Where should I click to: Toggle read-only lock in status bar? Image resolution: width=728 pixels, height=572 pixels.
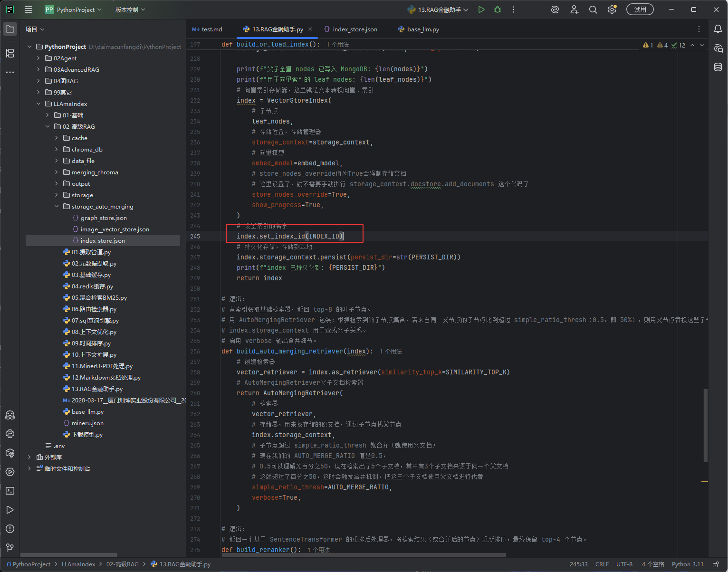pos(716,564)
